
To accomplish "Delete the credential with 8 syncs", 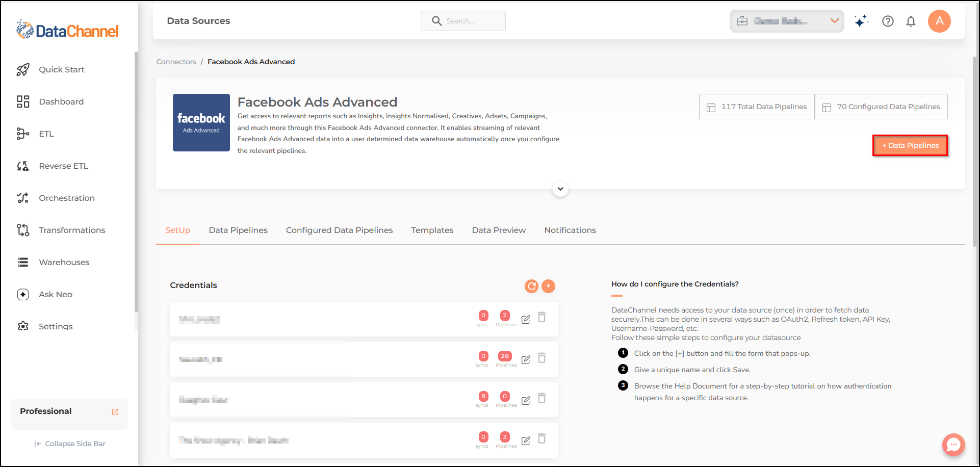I will pos(542,398).
